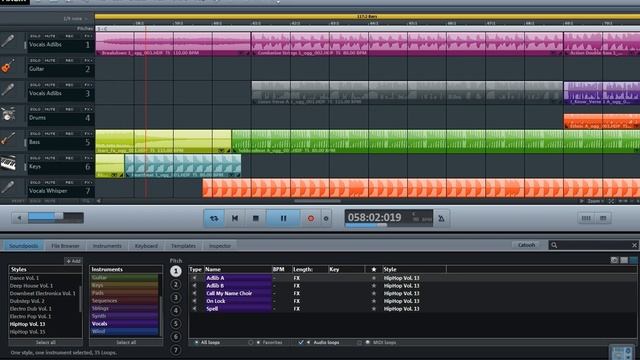640x360 pixels.
Task: Click the microphone icon of track 3
Action: tap(7, 90)
